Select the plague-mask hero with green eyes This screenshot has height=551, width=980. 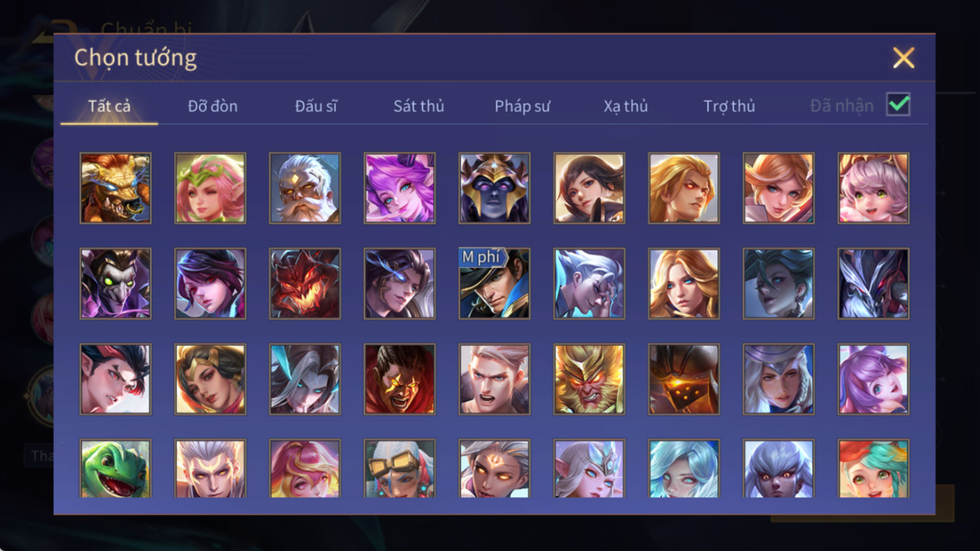click(x=115, y=283)
